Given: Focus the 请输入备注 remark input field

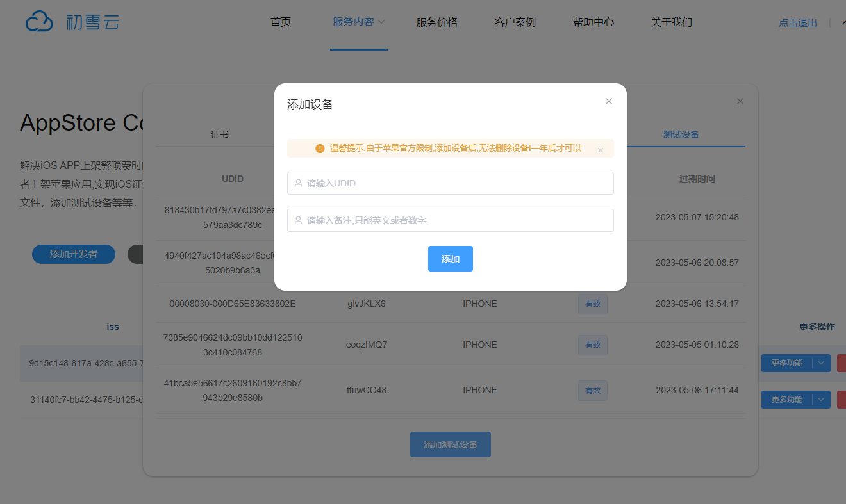Looking at the screenshot, I should click(451, 220).
